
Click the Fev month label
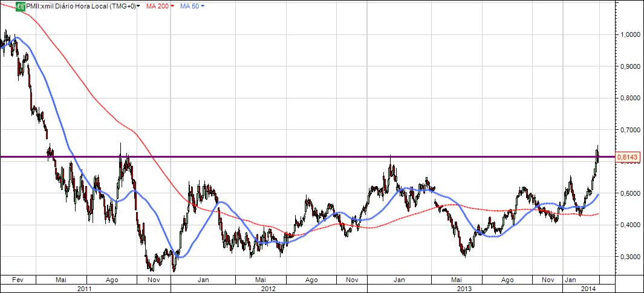coord(18,280)
